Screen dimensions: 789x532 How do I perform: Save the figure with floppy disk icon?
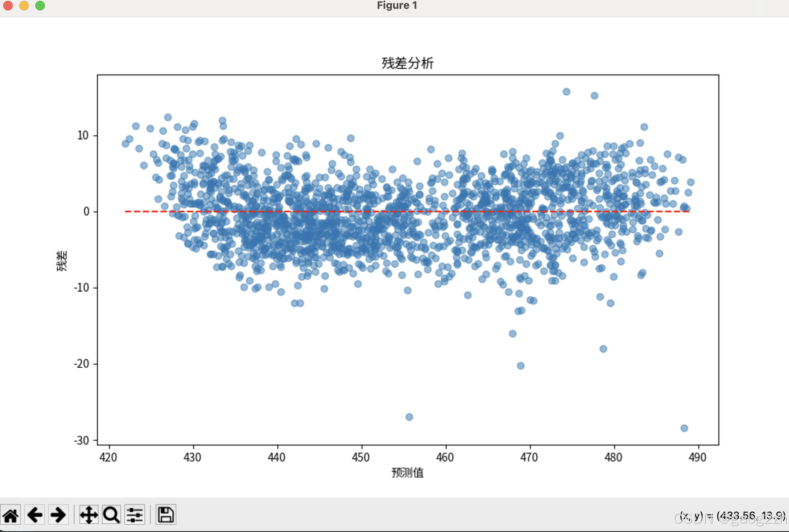pos(166,515)
